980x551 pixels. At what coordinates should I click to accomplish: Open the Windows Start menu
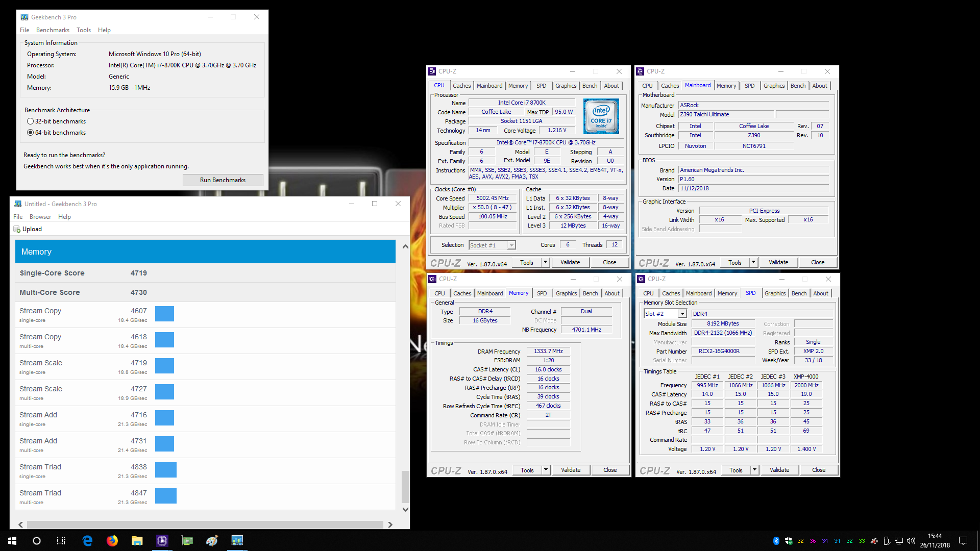(x=12, y=541)
